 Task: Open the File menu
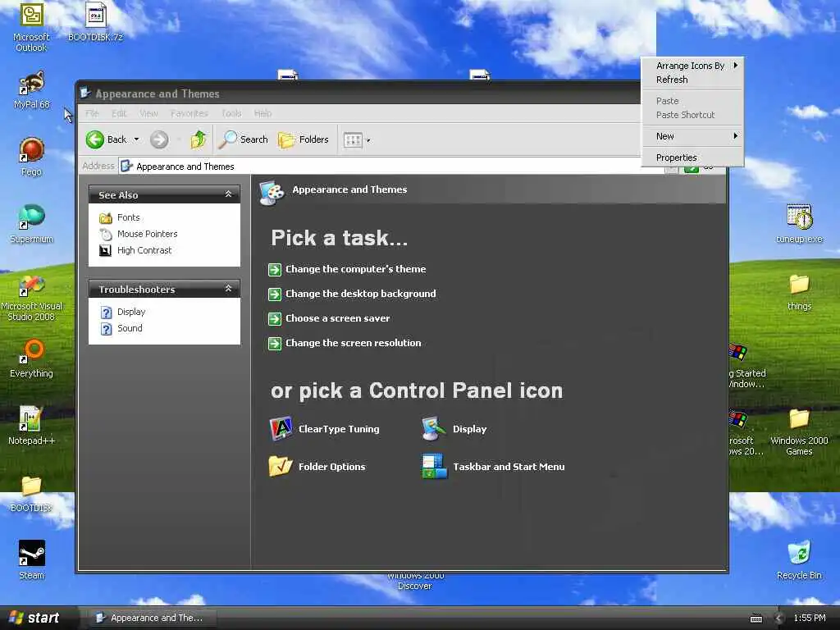pos(92,113)
